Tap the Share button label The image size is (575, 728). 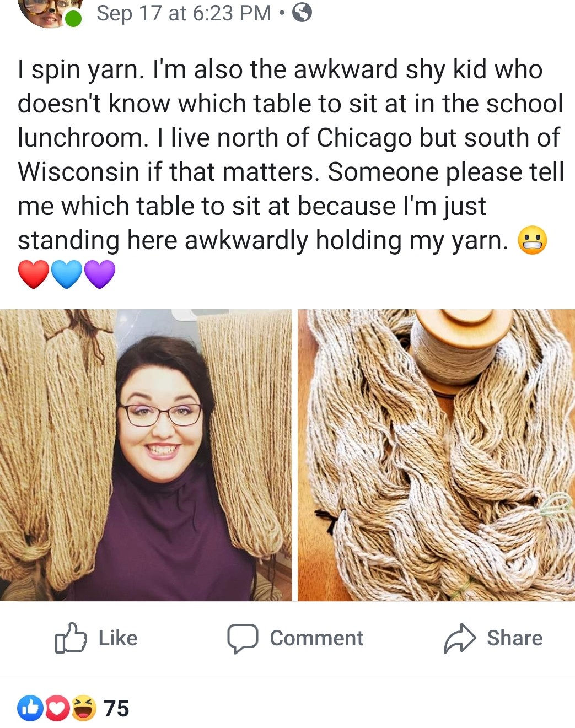click(x=515, y=638)
